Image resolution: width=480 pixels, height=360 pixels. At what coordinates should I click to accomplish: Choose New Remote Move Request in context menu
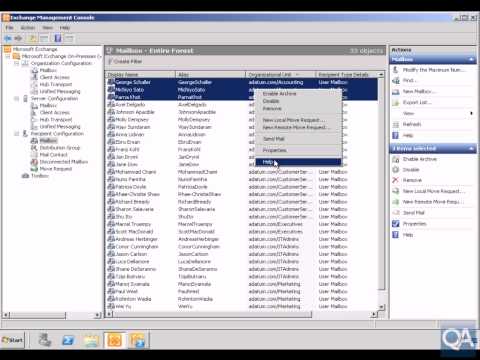point(298,127)
